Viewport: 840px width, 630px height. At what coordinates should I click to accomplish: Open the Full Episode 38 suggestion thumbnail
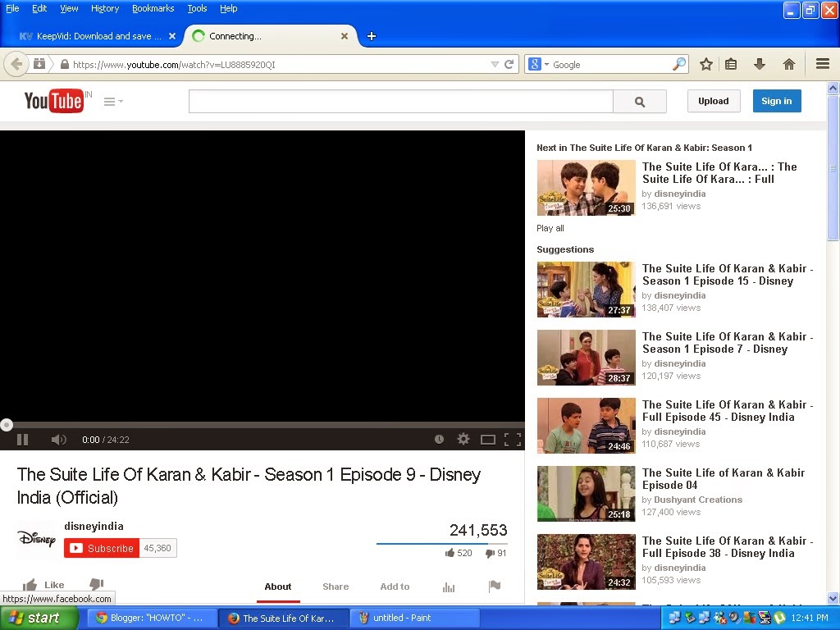(x=586, y=561)
